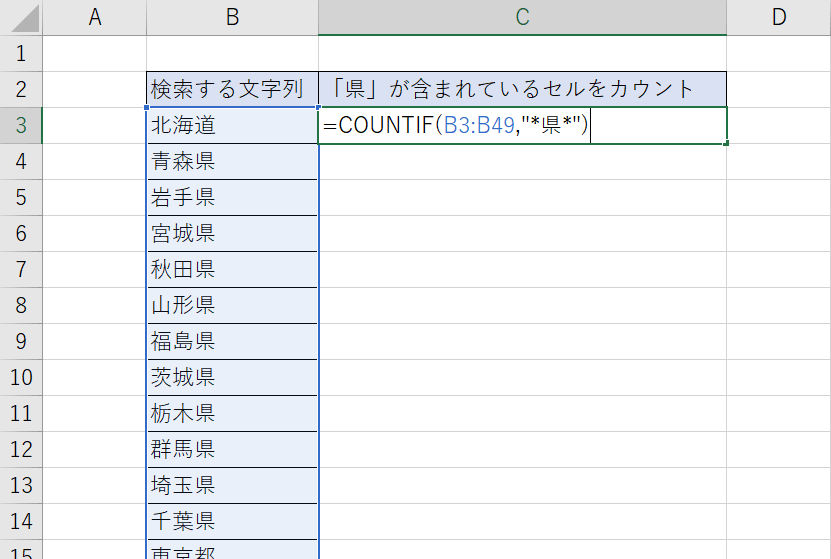This screenshot has width=831, height=559.
Task: Select row 14 header
Action: click(21, 522)
